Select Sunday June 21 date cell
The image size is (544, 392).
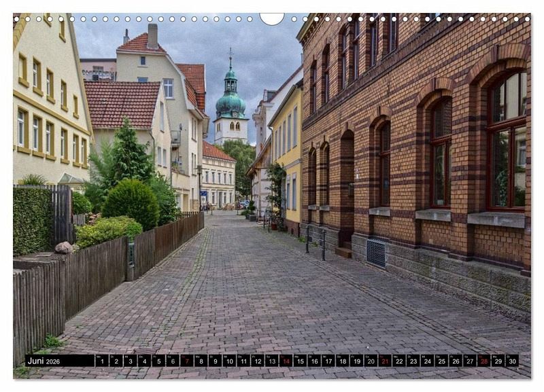click(x=385, y=361)
